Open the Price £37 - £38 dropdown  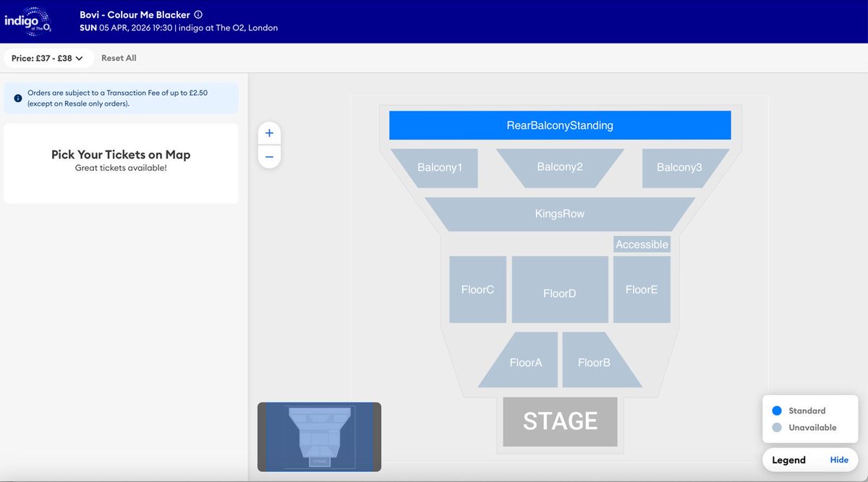click(48, 58)
